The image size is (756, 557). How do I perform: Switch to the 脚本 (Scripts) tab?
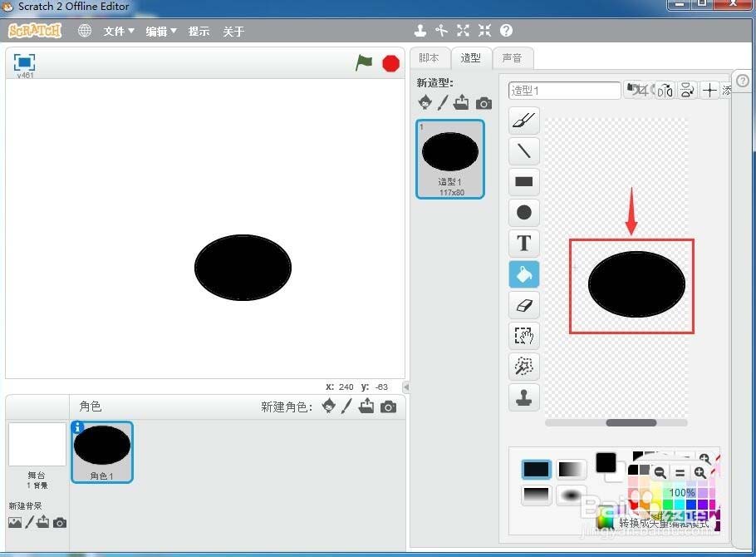point(430,58)
